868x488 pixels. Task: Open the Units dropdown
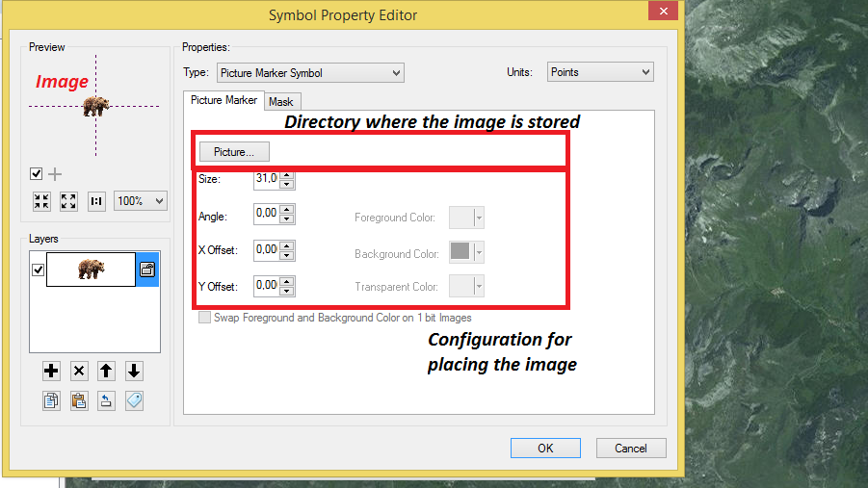pos(600,72)
